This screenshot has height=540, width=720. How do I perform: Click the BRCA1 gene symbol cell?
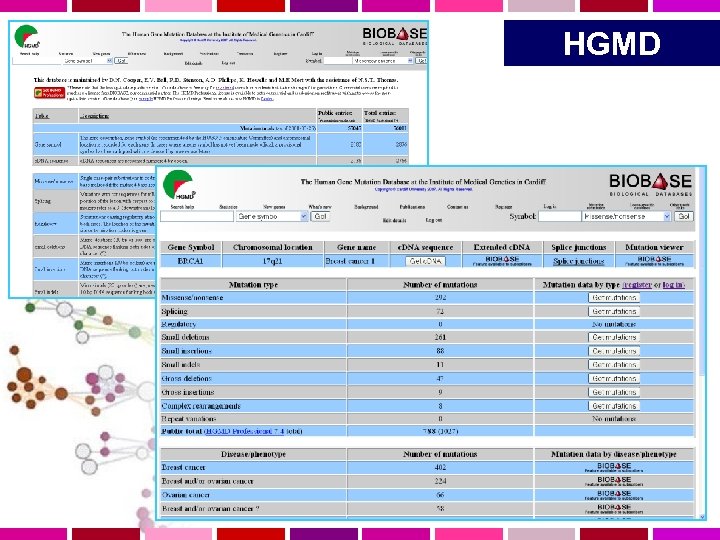coord(191,261)
